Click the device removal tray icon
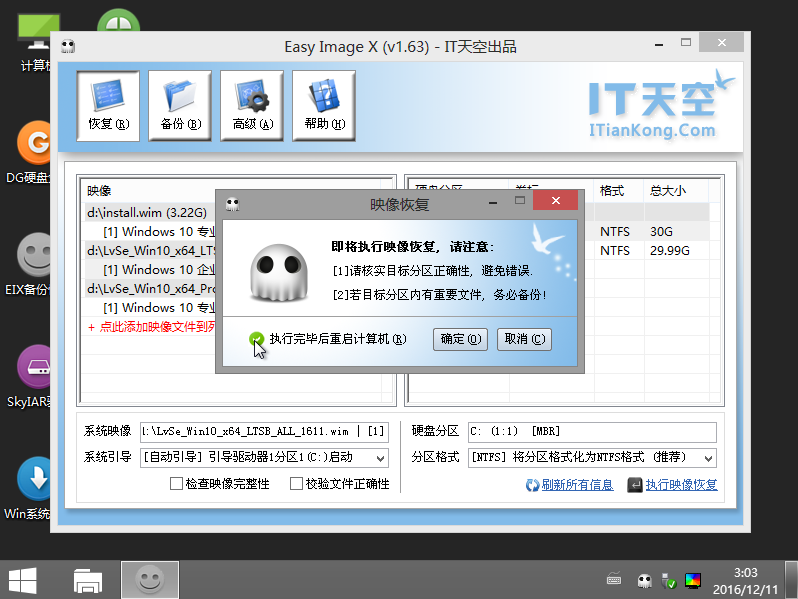798x599 pixels. (x=668, y=580)
